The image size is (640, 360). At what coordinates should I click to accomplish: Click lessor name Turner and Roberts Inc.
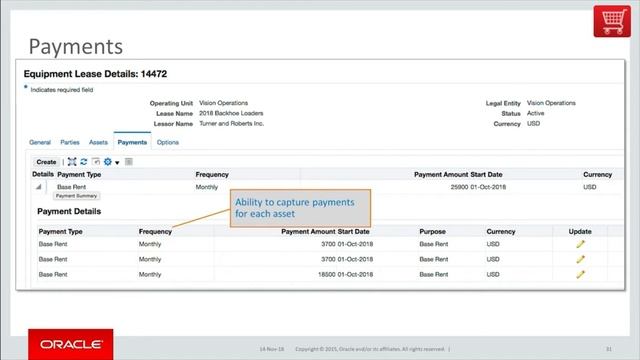click(x=231, y=123)
